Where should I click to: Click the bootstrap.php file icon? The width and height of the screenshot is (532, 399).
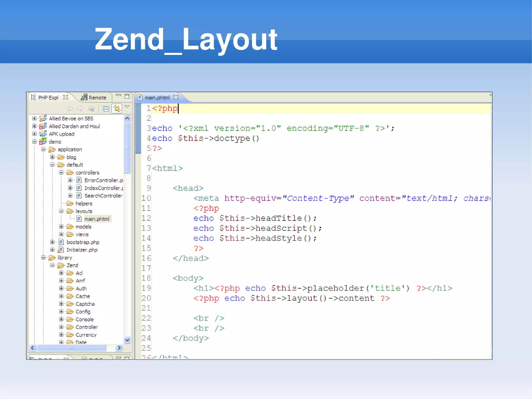61,242
